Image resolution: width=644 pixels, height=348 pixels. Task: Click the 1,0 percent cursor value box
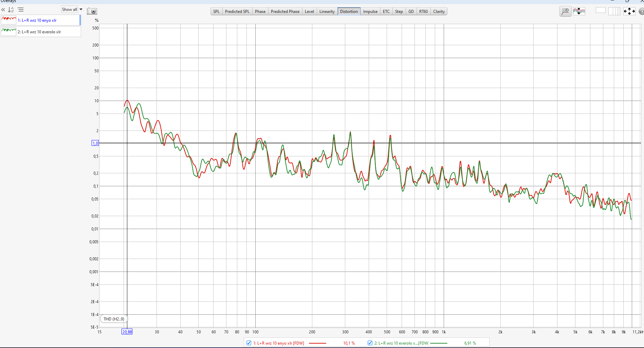(x=95, y=143)
